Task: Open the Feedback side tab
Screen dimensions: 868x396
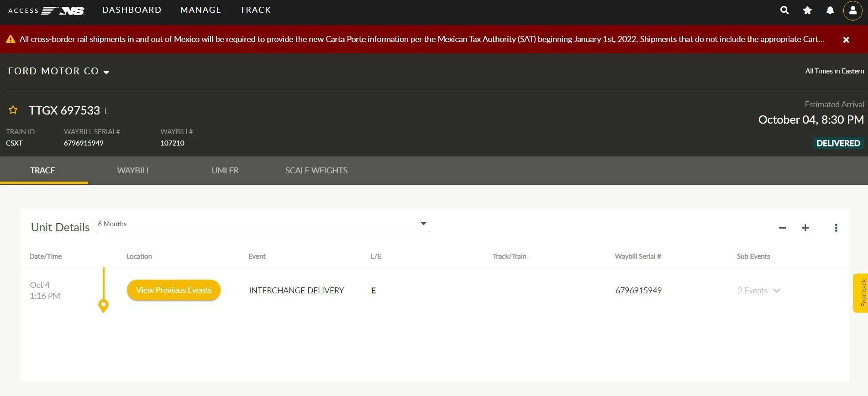Action: [861, 293]
